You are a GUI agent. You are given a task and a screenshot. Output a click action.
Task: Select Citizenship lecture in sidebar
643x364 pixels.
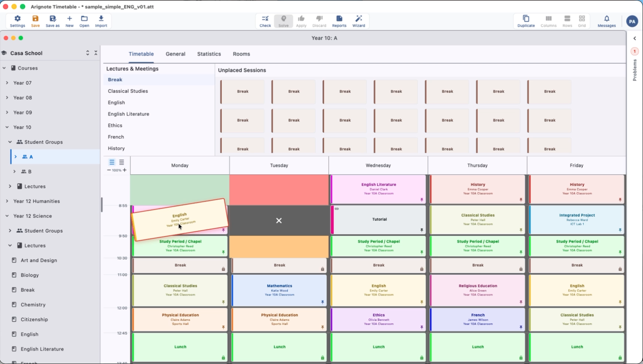[x=34, y=320]
